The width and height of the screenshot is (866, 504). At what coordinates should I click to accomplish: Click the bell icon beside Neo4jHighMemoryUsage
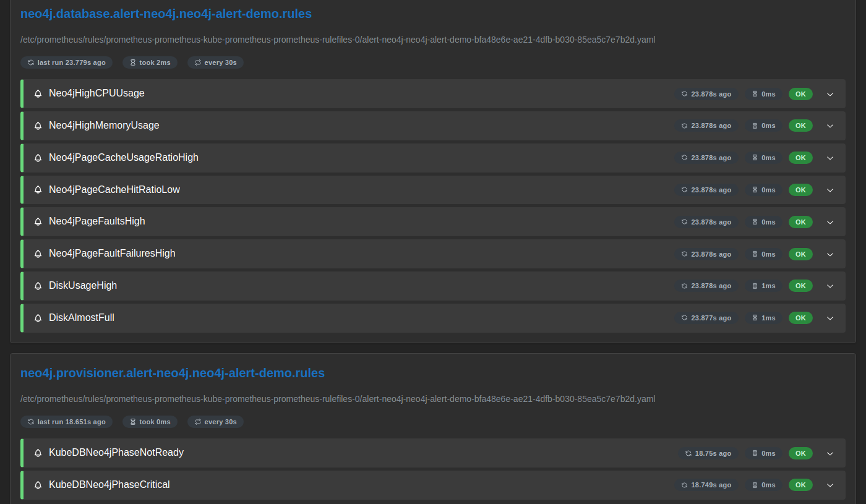pyautogui.click(x=38, y=126)
